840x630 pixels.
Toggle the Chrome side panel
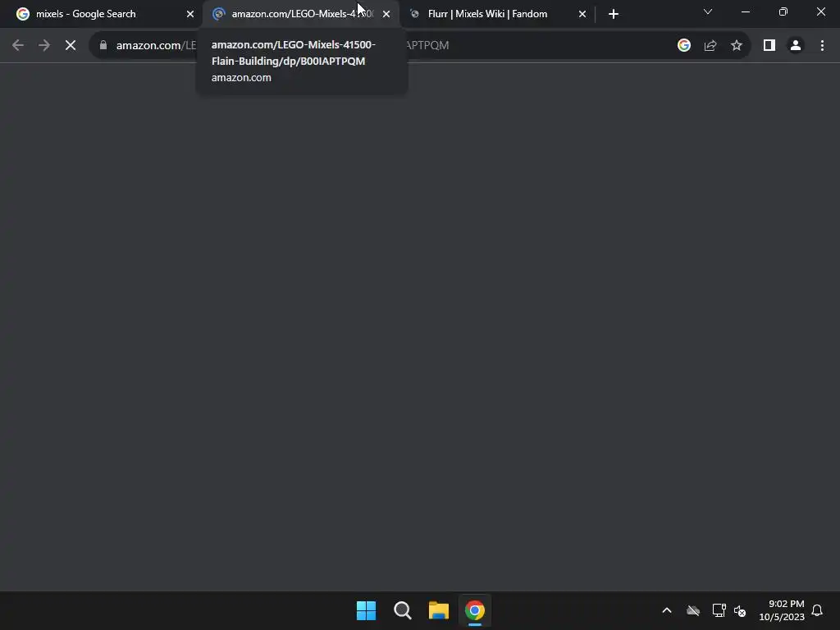pos(769,45)
